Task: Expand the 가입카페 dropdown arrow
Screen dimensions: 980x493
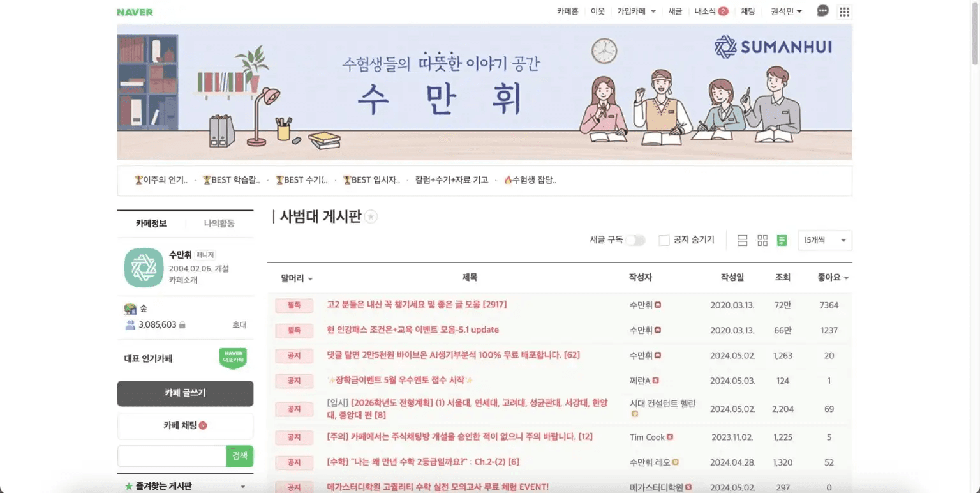Action: (653, 11)
